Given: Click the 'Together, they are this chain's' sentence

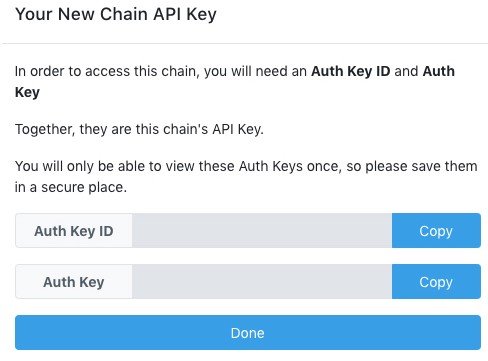Looking at the screenshot, I should 112,129.
